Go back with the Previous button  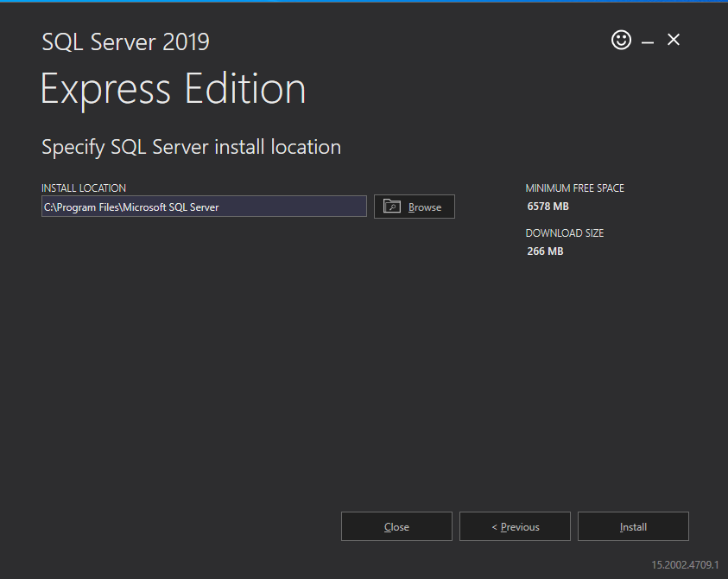click(x=515, y=526)
